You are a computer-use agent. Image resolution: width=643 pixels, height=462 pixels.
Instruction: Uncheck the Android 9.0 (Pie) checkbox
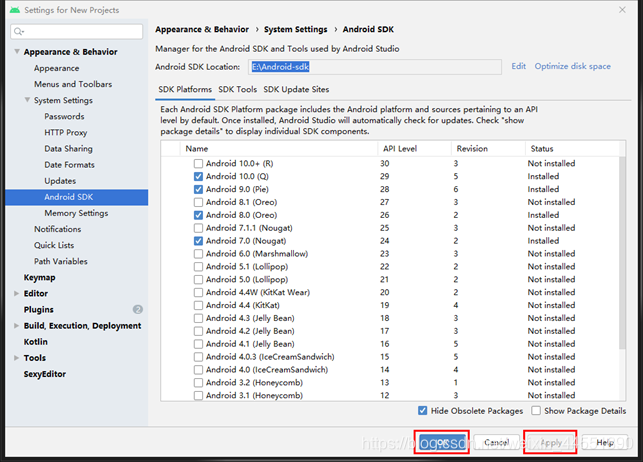pos(198,189)
